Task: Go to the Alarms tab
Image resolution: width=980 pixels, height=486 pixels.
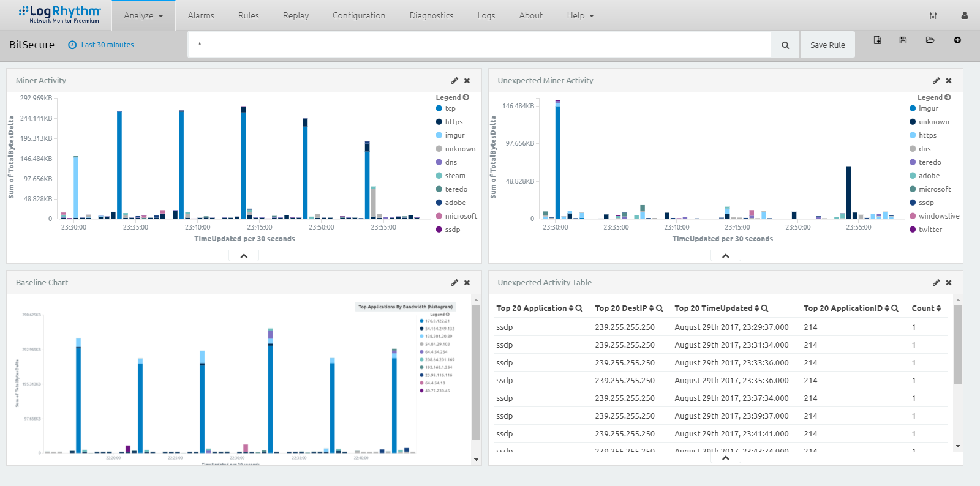Action: pos(201,15)
